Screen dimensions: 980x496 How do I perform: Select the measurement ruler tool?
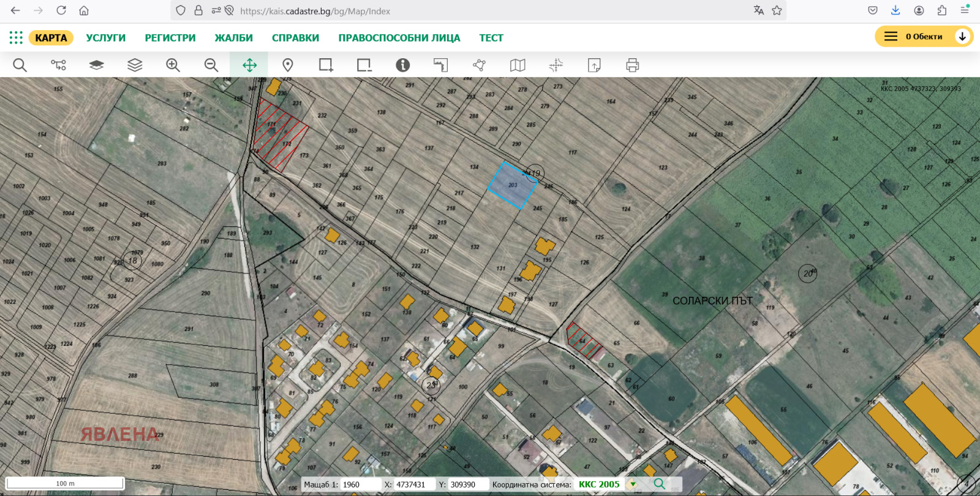(441, 65)
